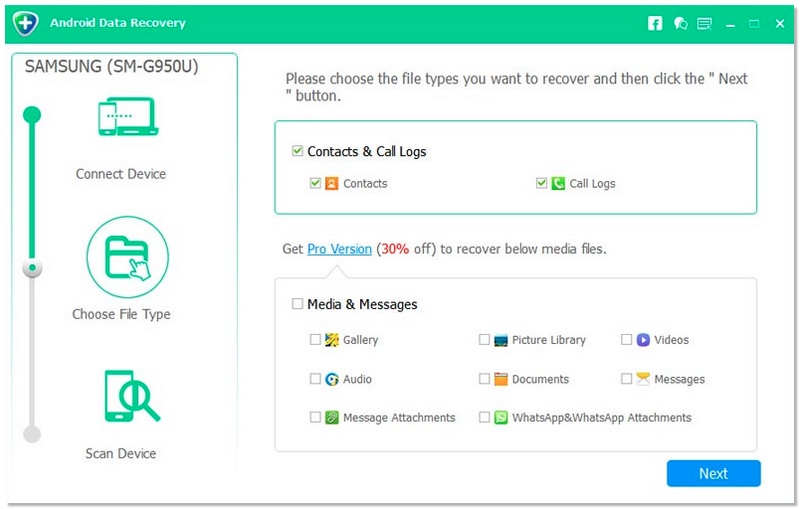This screenshot has width=800, height=509.
Task: Uncheck the Contacts & Call Logs checkbox
Action: (297, 152)
